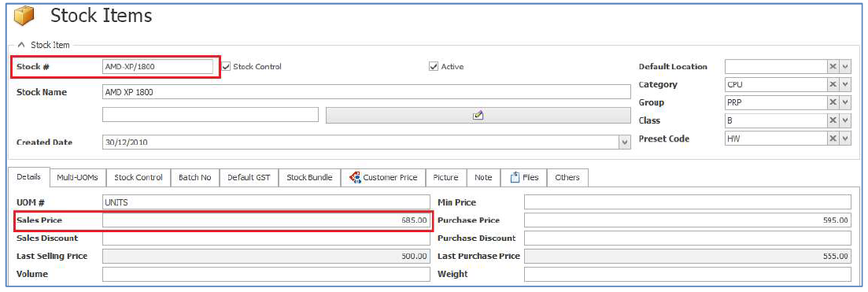868x292 pixels.
Task: Click the Stock Items box icon
Action: click(24, 17)
